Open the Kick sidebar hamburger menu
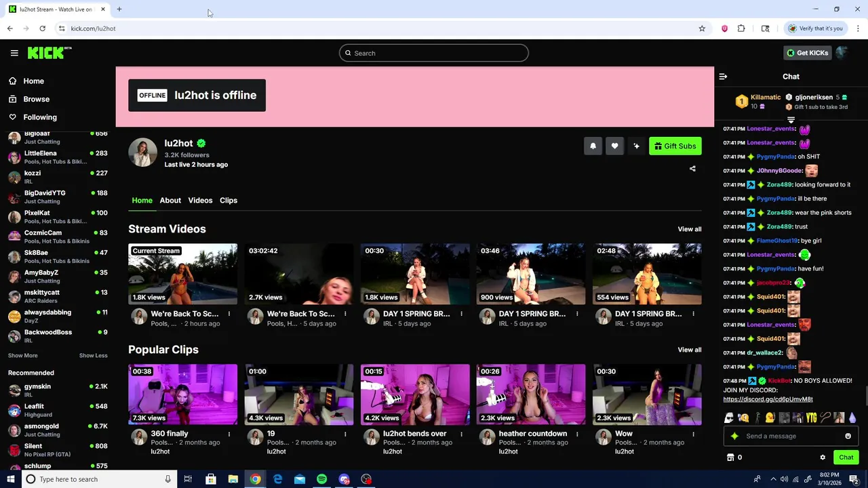 click(x=14, y=53)
